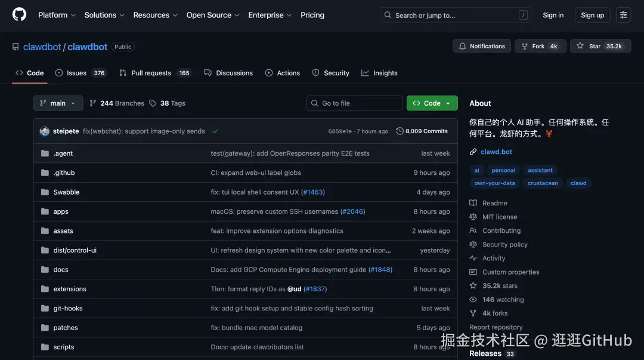
Task: Open the extensions folder
Action: click(70, 289)
